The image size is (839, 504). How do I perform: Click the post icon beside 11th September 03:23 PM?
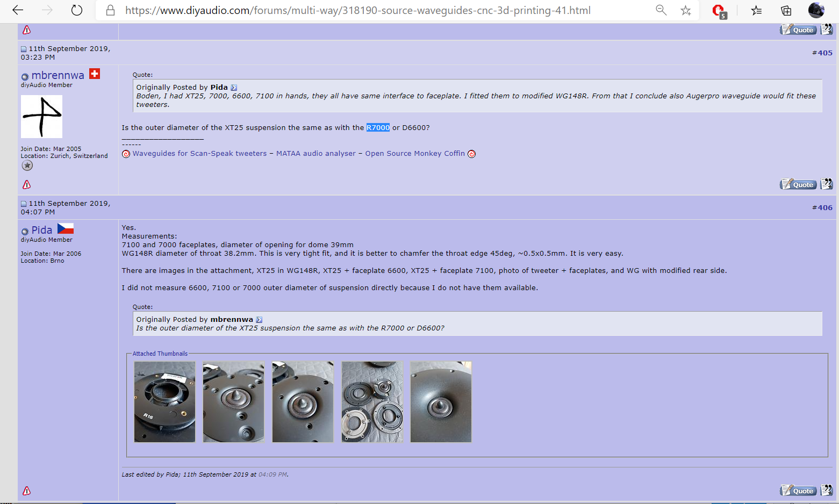pos(24,49)
